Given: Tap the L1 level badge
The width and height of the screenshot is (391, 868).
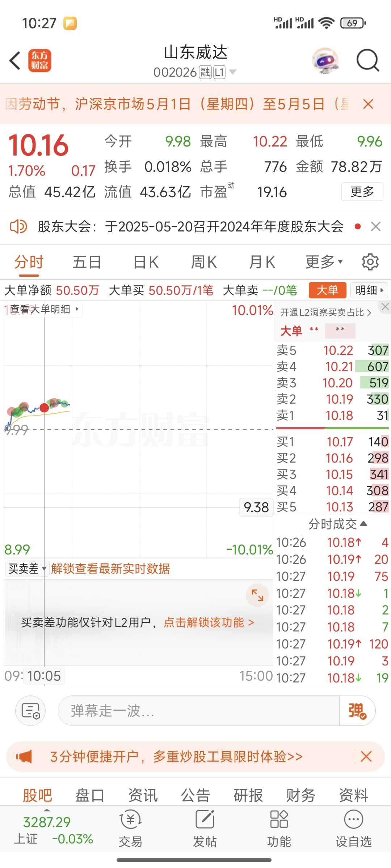Looking at the screenshot, I should click(x=219, y=72).
